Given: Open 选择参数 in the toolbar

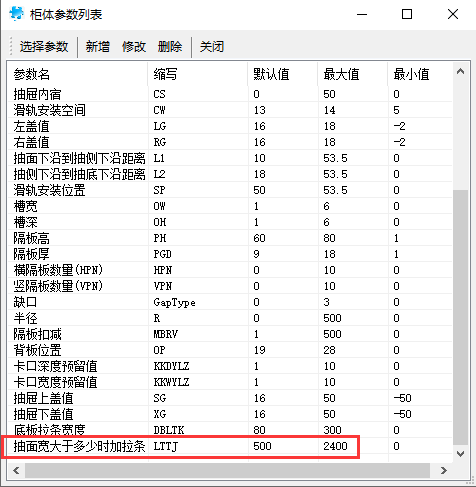Looking at the screenshot, I should click(44, 47).
